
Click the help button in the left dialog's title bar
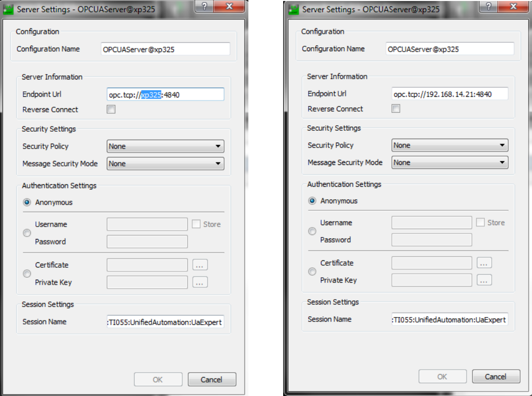[204, 6]
